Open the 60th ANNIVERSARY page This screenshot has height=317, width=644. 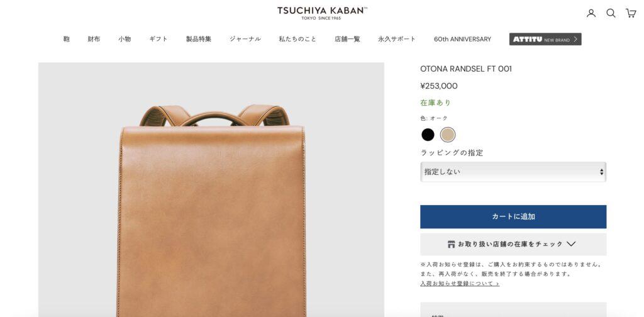coord(462,39)
